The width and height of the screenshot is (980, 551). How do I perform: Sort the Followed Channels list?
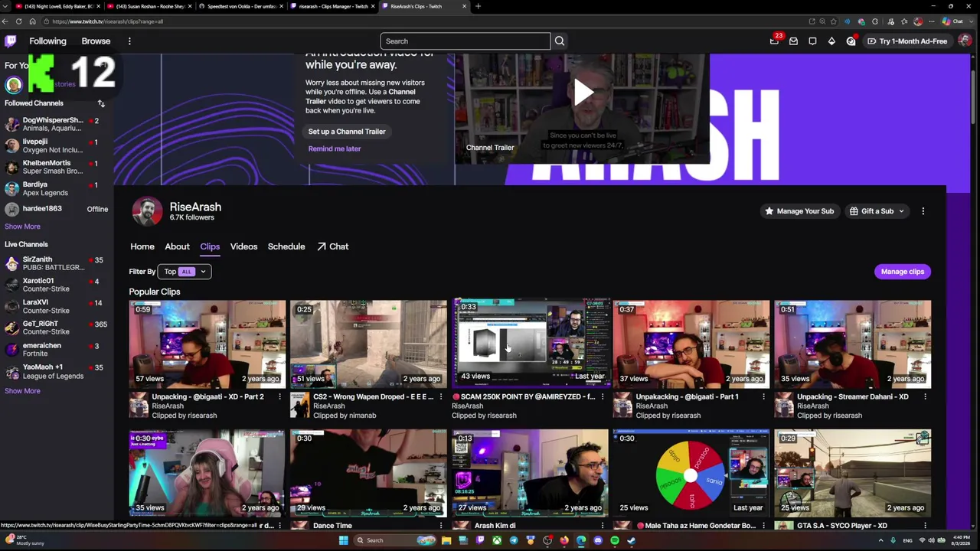coord(101,103)
